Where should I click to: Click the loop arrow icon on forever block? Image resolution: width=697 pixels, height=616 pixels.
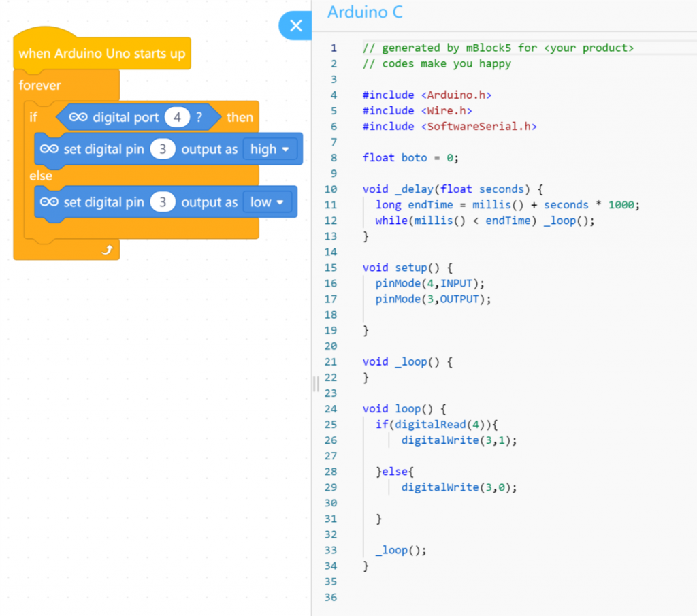106,250
